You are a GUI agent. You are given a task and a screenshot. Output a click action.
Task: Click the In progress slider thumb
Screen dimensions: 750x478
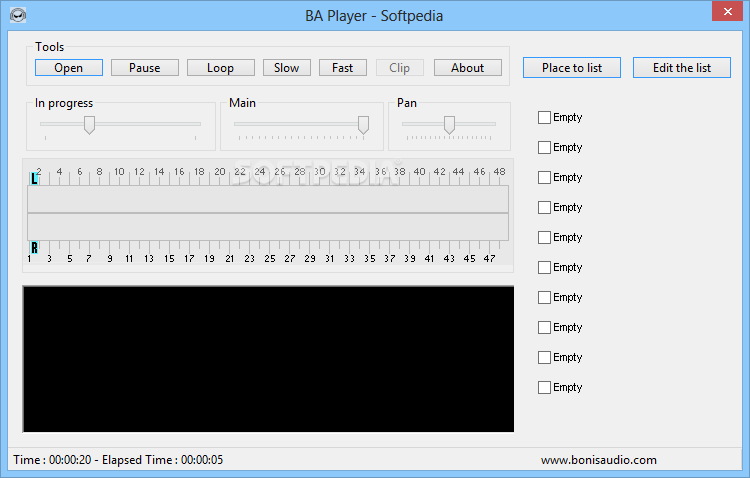pos(89,125)
